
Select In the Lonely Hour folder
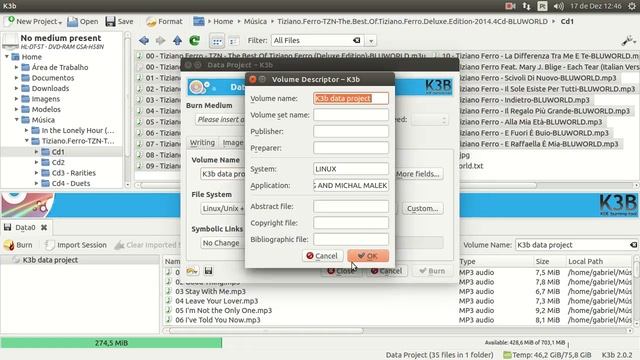[x=78, y=130]
